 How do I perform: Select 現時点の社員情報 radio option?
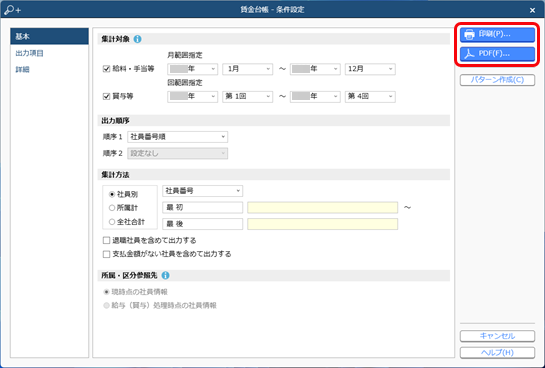click(107, 292)
